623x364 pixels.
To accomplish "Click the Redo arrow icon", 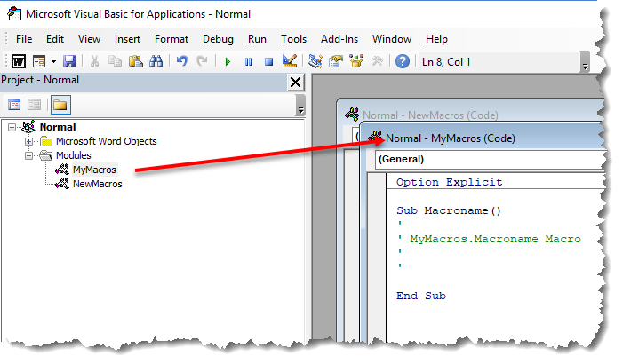I will pos(203,61).
